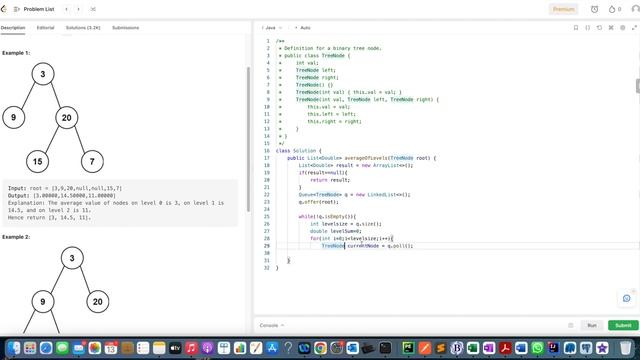This screenshot has width=640, height=360.
Task: Open the Problem List panel
Action: click(34, 9)
